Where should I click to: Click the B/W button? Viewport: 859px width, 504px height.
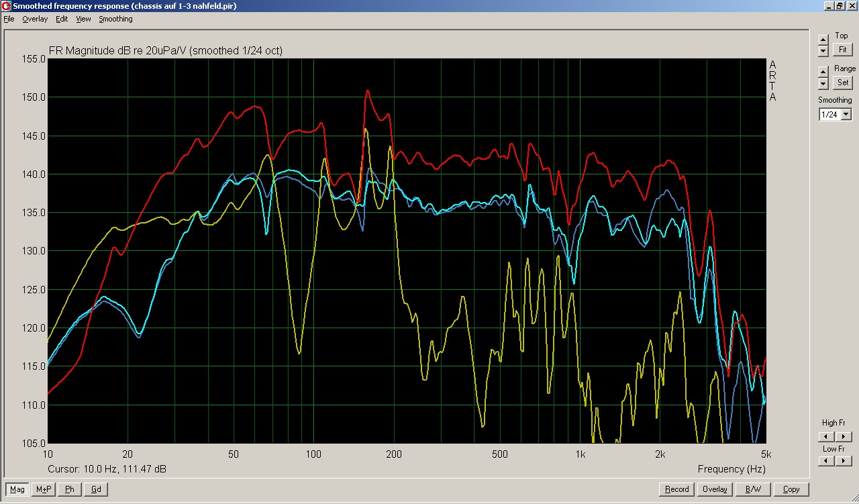coord(753,489)
